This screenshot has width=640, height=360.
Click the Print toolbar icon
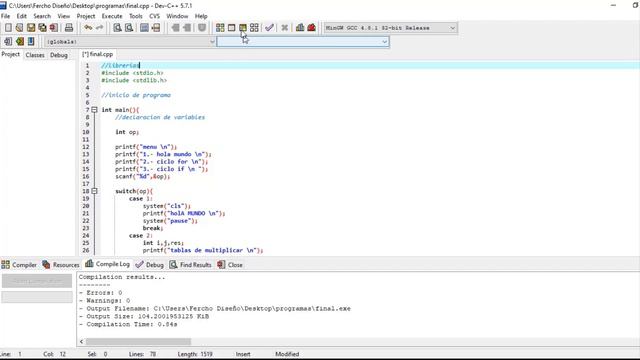pos(69,28)
